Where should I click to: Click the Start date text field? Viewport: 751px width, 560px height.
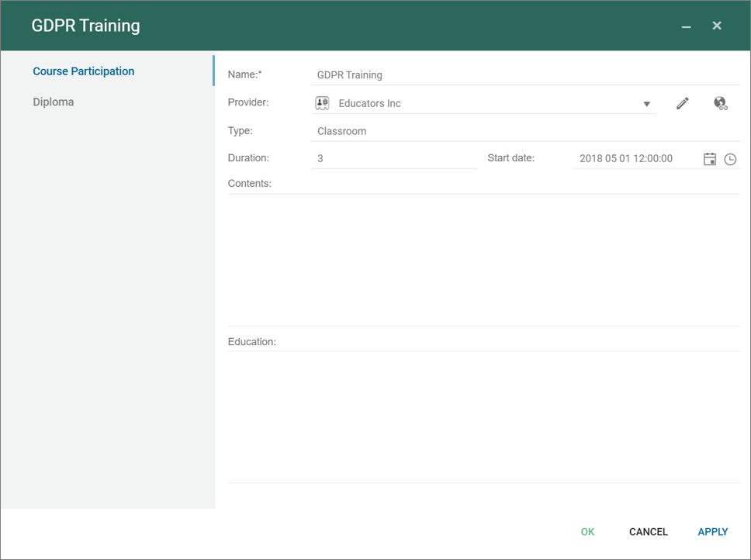pos(636,158)
